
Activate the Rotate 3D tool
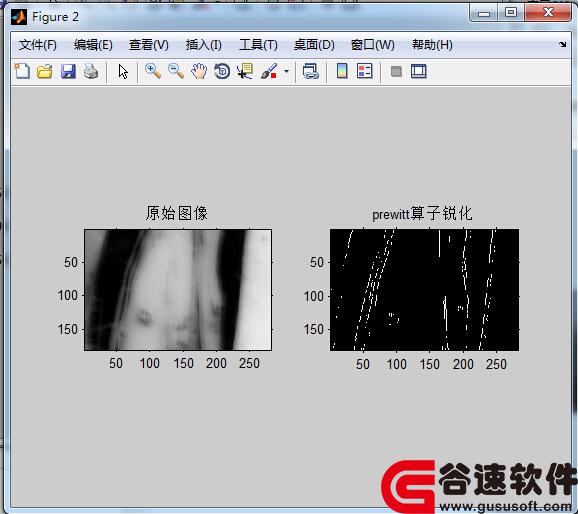click(222, 71)
